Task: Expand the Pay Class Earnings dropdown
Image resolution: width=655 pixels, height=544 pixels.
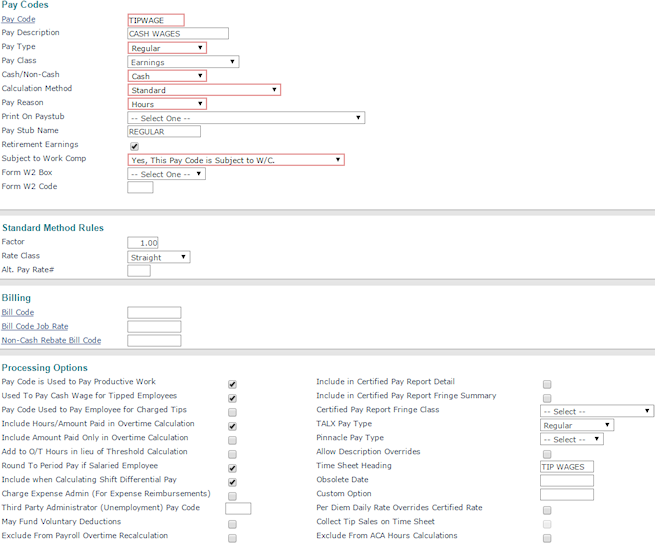Action: [183, 62]
